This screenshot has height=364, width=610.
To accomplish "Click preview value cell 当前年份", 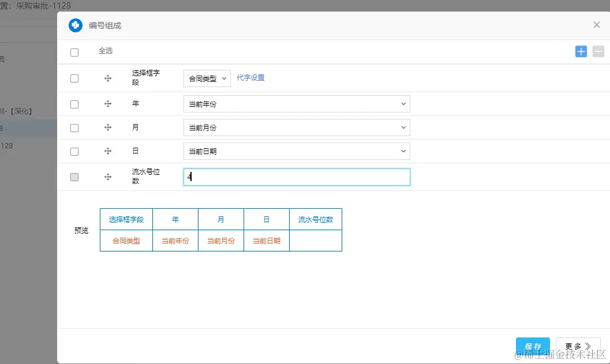I will [175, 241].
